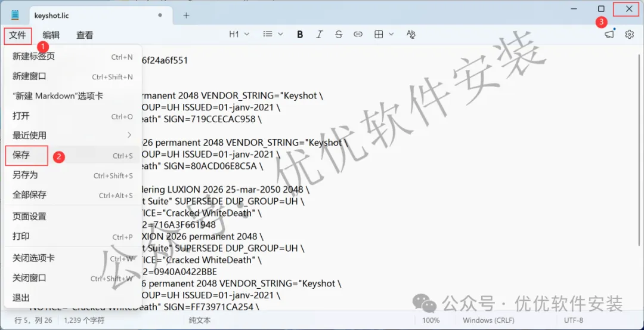The height and width of the screenshot is (330, 644).
Task: Add a new tab with plus button
Action: (x=186, y=15)
